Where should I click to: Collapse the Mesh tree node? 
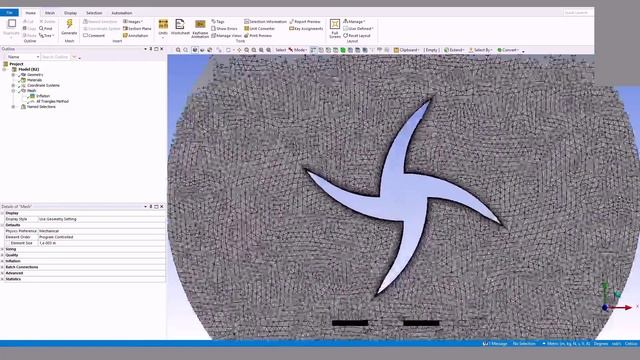13,91
